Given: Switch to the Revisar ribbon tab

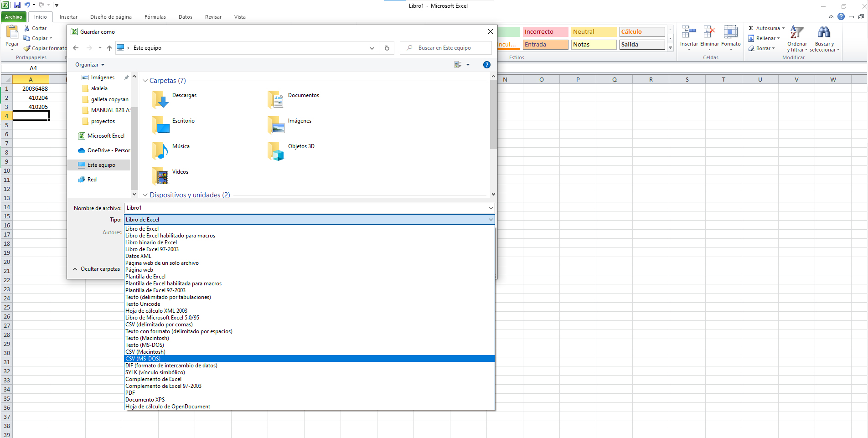Looking at the screenshot, I should click(213, 17).
